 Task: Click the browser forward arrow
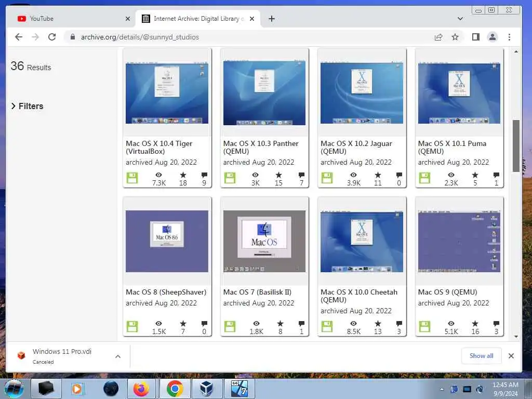click(35, 37)
